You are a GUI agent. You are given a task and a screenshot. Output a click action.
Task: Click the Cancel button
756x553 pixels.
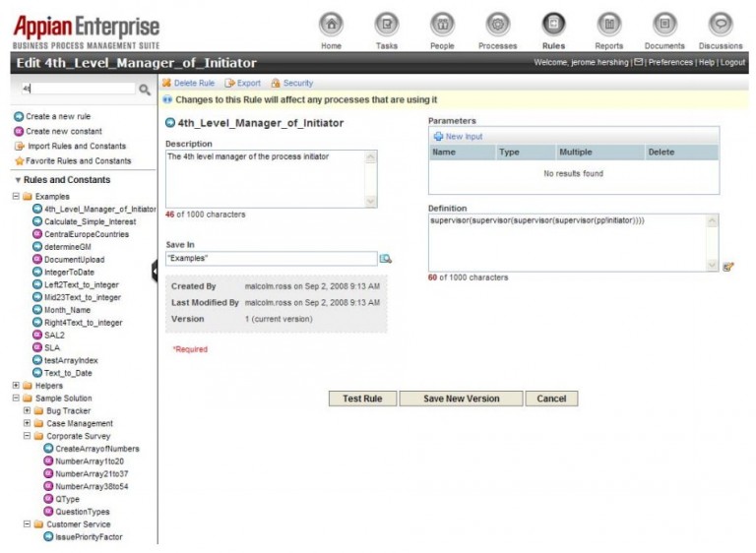coord(551,399)
